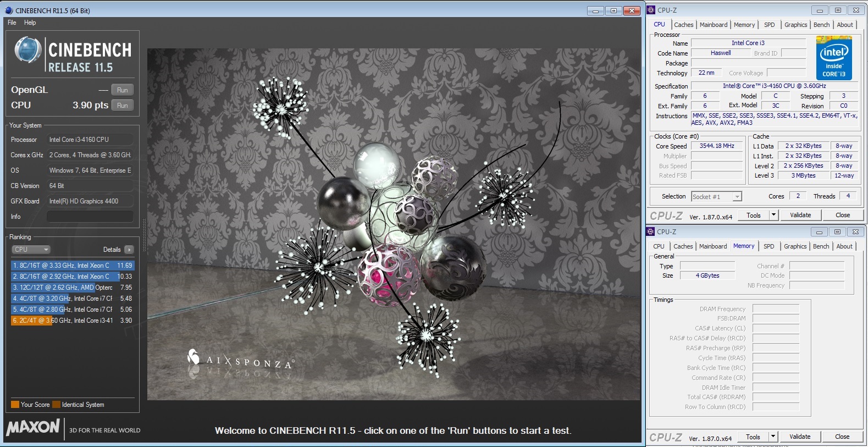The height and width of the screenshot is (447, 868).
Task: Click the Cinebench title bar app icon
Action: (x=9, y=10)
